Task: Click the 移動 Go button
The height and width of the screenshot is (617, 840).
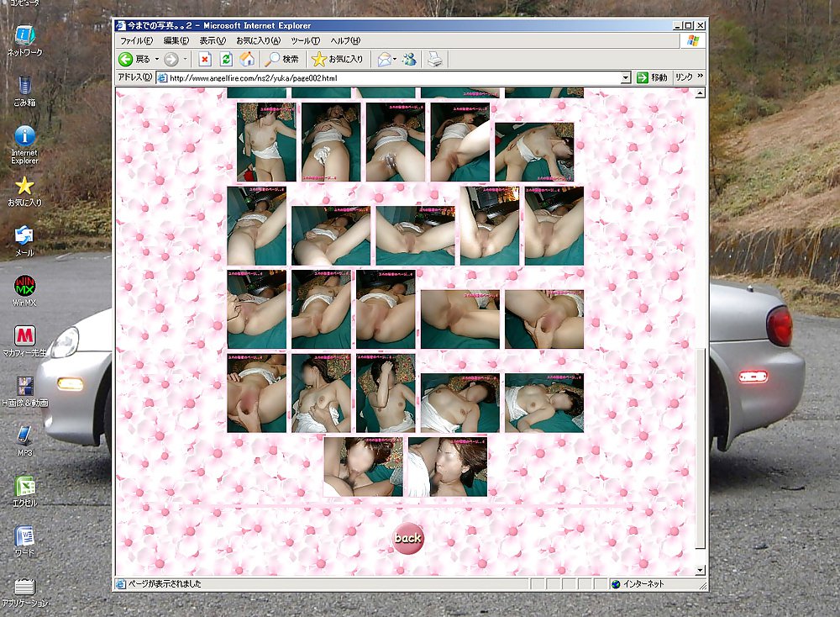Action: coord(652,78)
